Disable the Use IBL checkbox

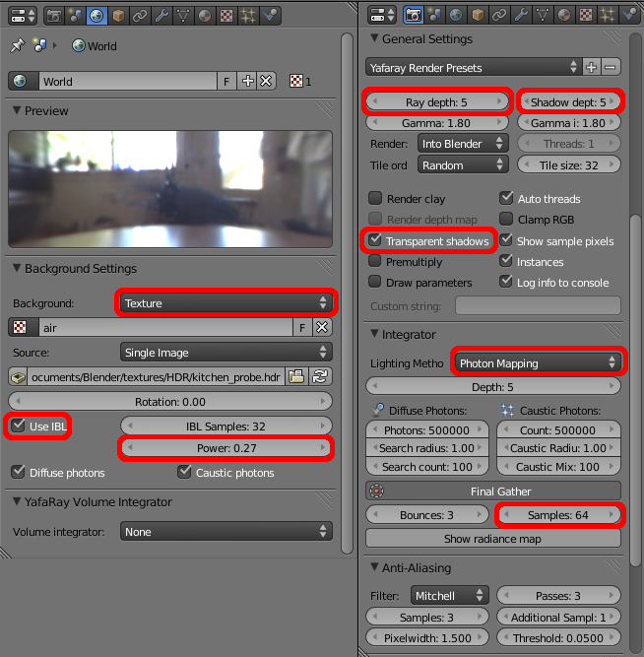(19, 426)
